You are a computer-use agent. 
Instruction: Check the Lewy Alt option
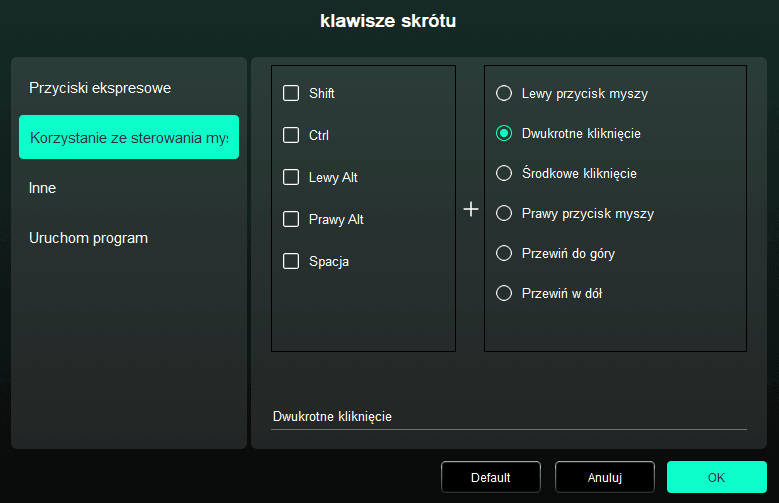[x=291, y=177]
